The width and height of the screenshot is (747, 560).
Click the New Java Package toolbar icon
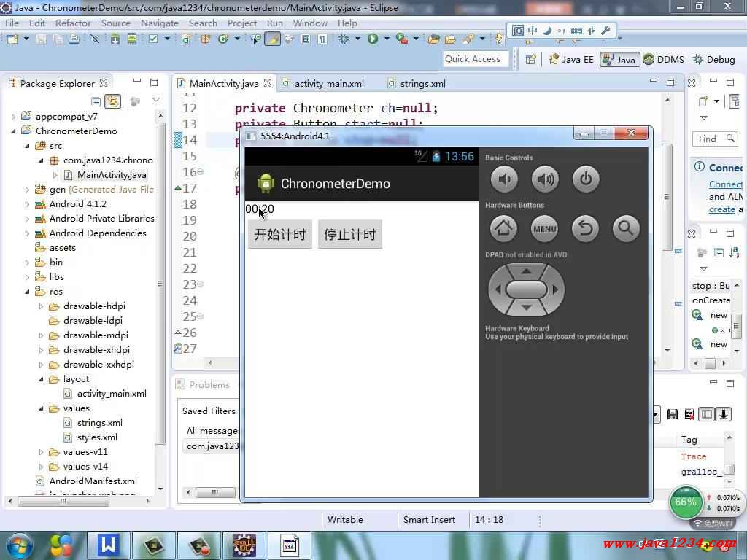[x=205, y=39]
